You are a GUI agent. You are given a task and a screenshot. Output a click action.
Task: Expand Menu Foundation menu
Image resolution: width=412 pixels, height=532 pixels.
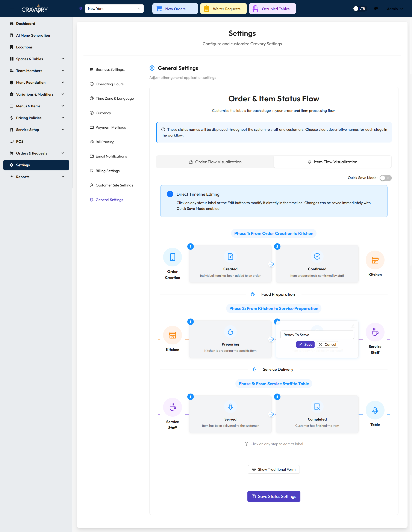36,83
